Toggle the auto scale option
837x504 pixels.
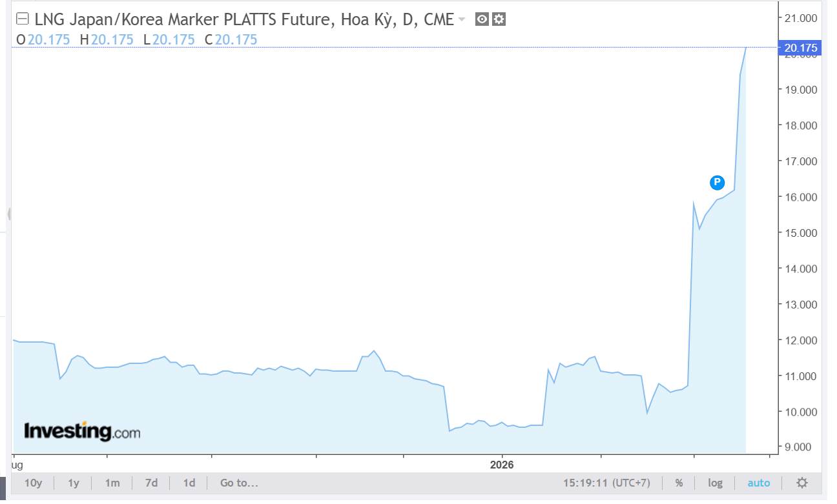(759, 483)
